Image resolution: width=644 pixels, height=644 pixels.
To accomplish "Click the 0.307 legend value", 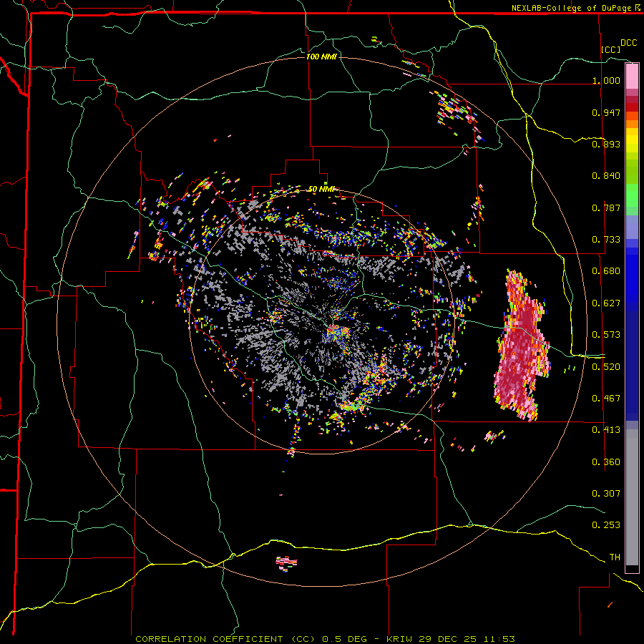I will tap(606, 494).
